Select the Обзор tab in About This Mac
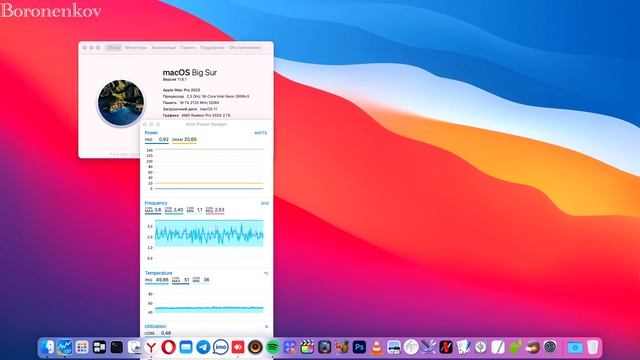 click(x=113, y=48)
